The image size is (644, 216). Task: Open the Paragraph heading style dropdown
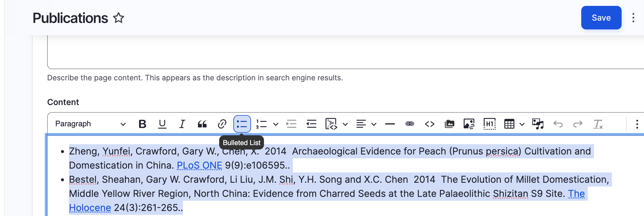(x=90, y=124)
